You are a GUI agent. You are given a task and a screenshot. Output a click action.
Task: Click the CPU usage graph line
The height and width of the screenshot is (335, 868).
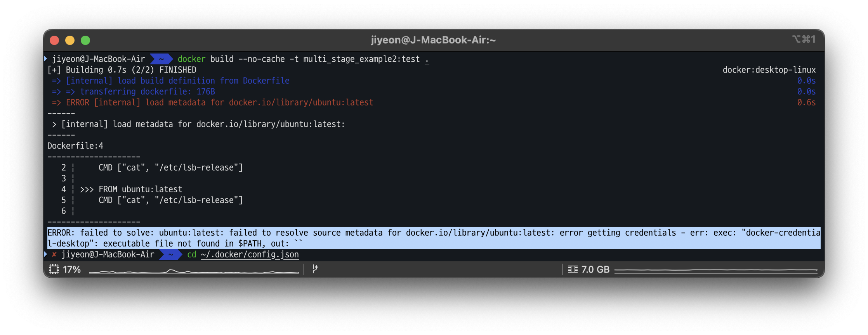tap(194, 271)
